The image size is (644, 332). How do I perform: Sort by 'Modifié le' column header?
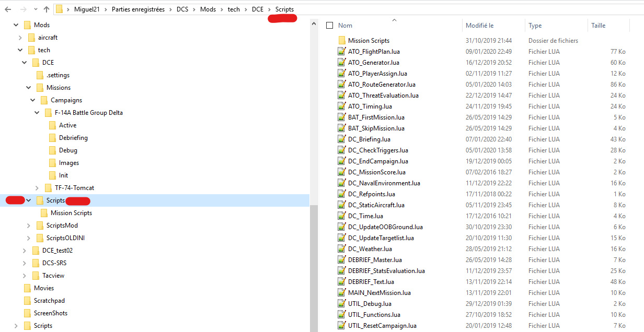[x=479, y=25]
